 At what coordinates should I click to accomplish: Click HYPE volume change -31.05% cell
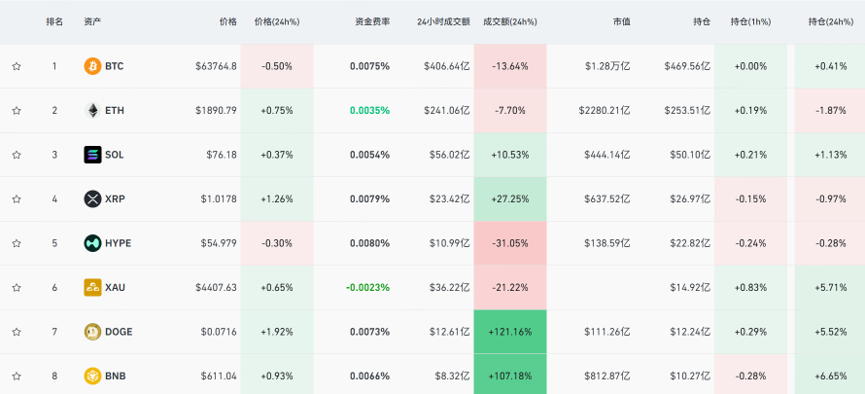(x=510, y=243)
